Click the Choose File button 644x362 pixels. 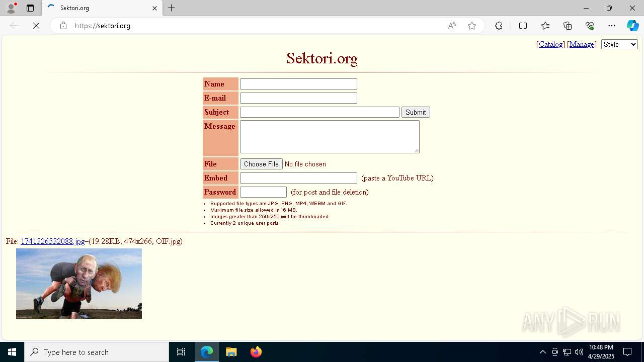click(261, 164)
